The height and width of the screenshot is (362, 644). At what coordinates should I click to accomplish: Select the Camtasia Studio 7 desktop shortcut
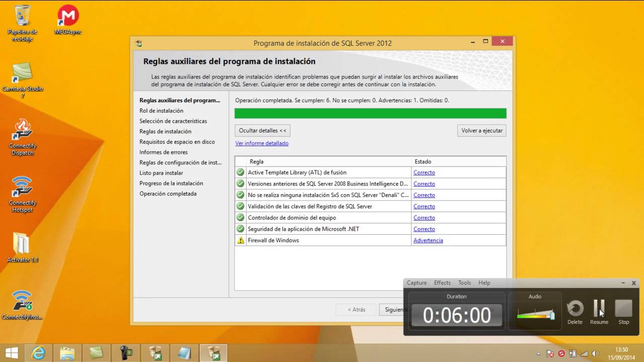coord(23,80)
